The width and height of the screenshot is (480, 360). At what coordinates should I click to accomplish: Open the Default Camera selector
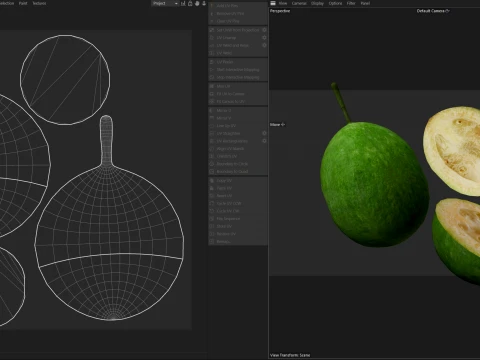point(433,11)
